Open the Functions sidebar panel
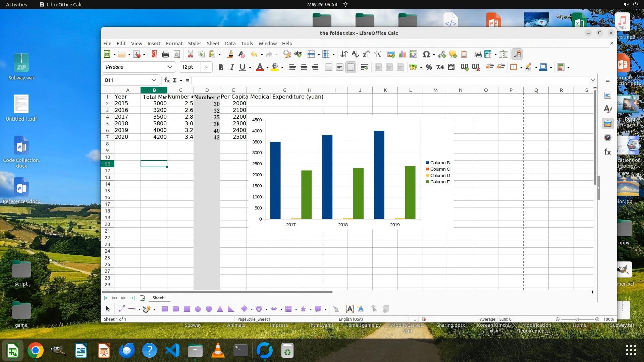 [607, 152]
